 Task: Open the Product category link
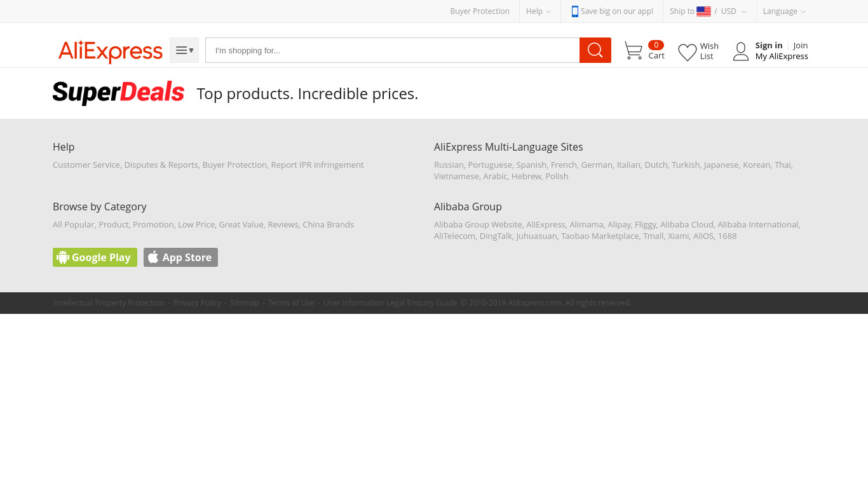pos(114,224)
